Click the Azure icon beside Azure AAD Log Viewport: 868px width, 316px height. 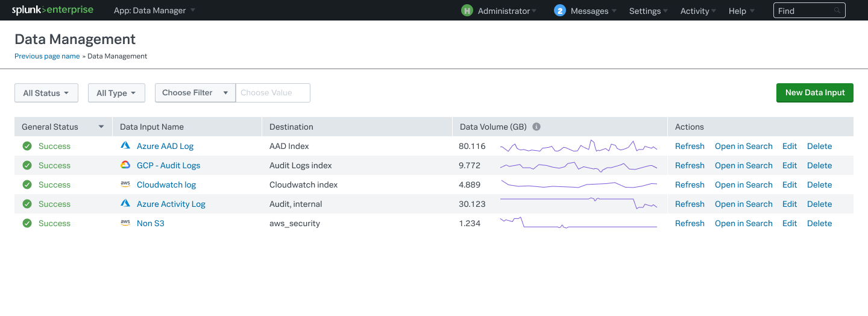click(x=125, y=146)
